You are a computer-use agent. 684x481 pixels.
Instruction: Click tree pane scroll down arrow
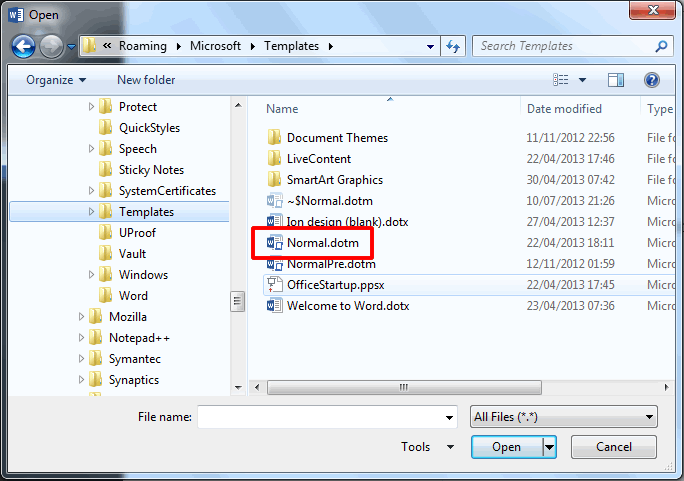click(238, 387)
